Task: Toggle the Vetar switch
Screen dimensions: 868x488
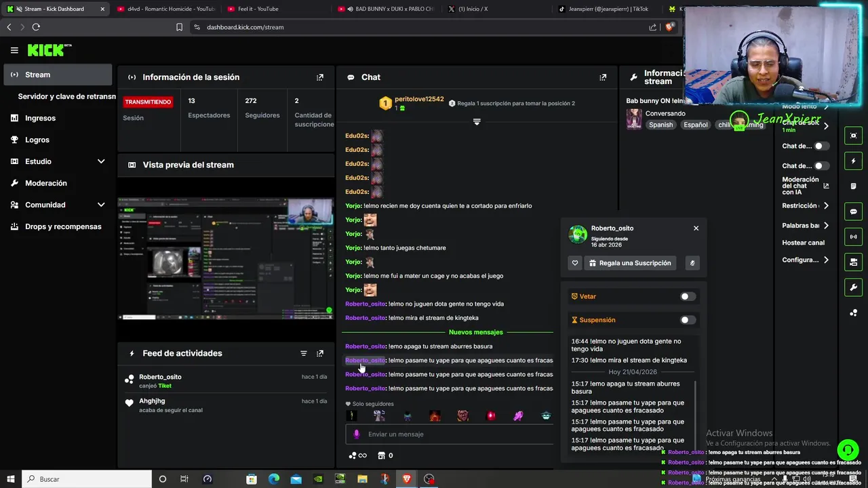Action: (688, 296)
